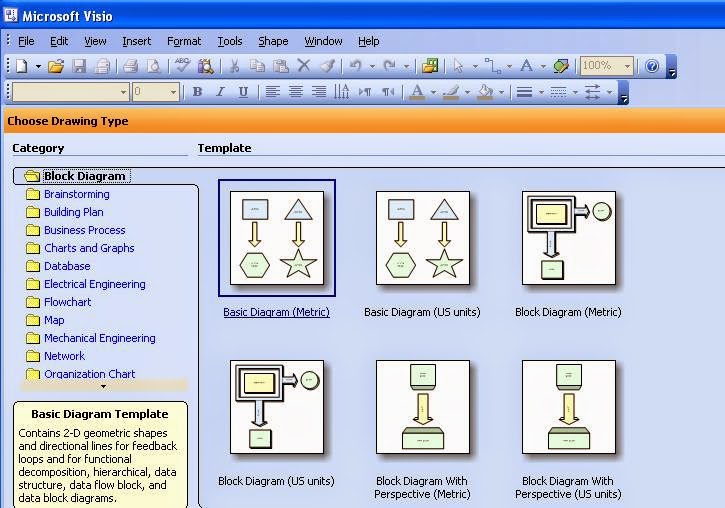Click the Save disk icon
The image size is (725, 508).
pyautogui.click(x=79, y=66)
